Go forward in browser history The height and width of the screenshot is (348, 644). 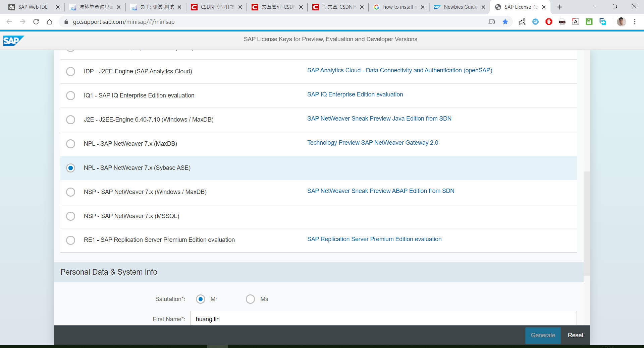(22, 22)
